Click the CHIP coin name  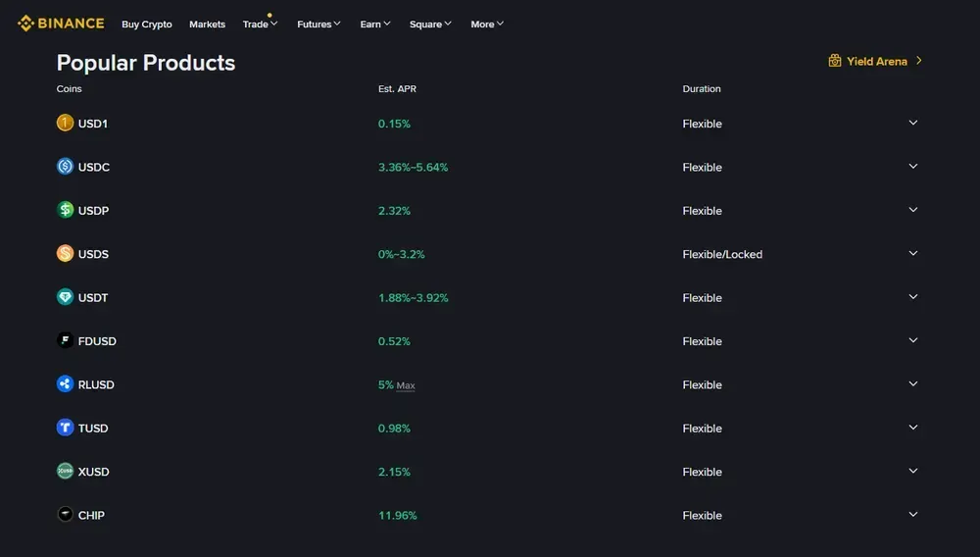pyautogui.click(x=91, y=516)
